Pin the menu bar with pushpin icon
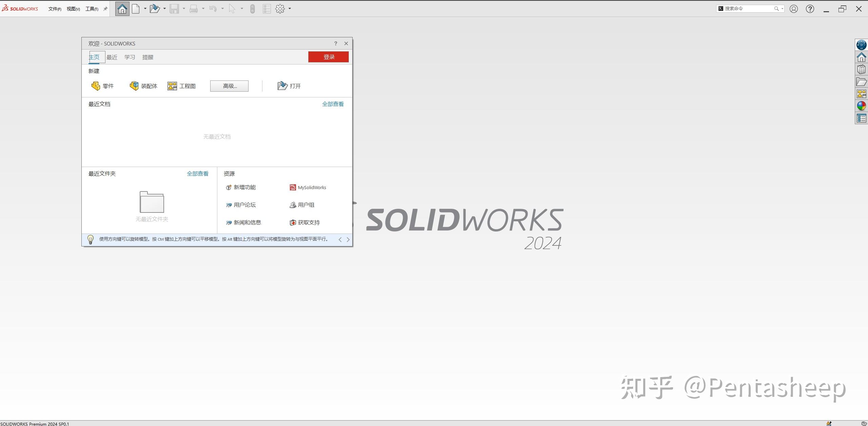Viewport: 868px width, 426px height. [x=105, y=9]
